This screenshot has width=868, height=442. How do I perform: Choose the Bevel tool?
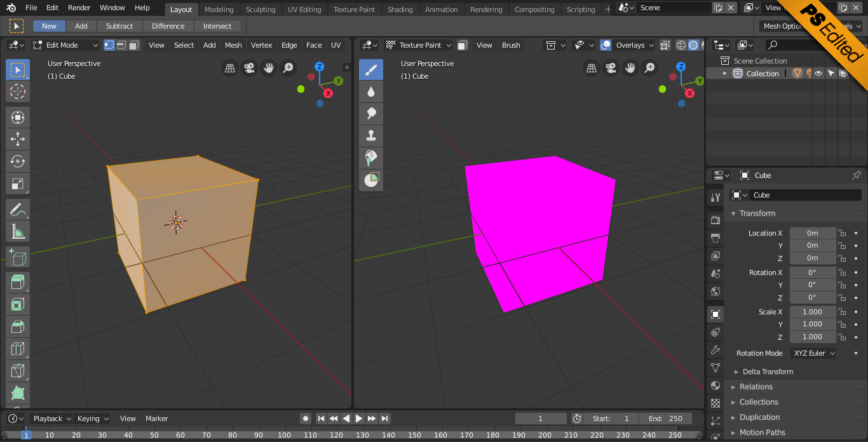click(x=18, y=326)
